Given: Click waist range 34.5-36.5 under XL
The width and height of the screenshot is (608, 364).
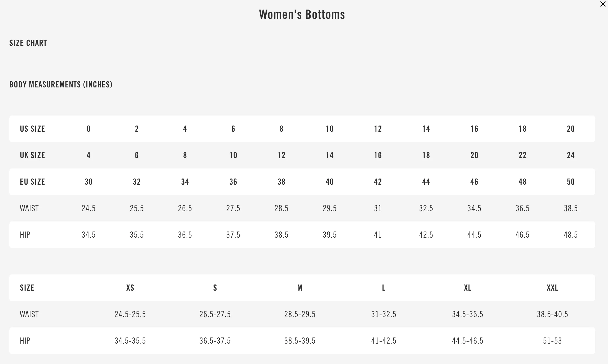Looking at the screenshot, I should coord(468,314).
